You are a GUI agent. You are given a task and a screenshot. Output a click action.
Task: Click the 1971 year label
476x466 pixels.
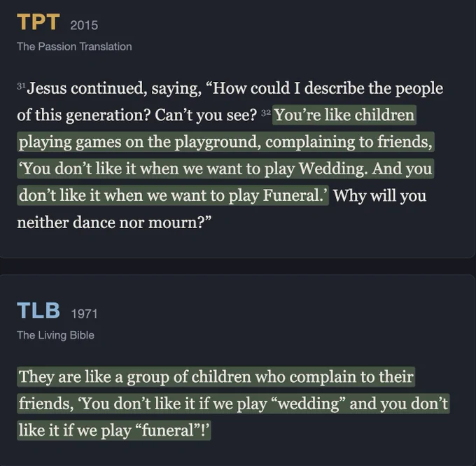click(85, 313)
